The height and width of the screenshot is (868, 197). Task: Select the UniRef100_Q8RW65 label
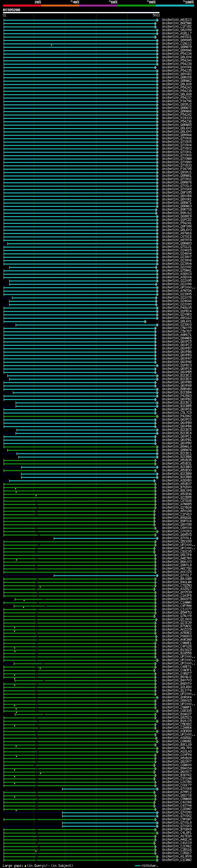[x=177, y=125]
